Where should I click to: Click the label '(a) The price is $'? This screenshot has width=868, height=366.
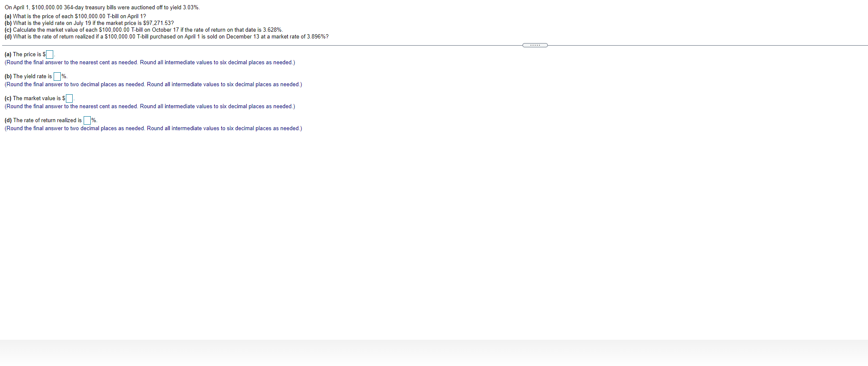25,55
